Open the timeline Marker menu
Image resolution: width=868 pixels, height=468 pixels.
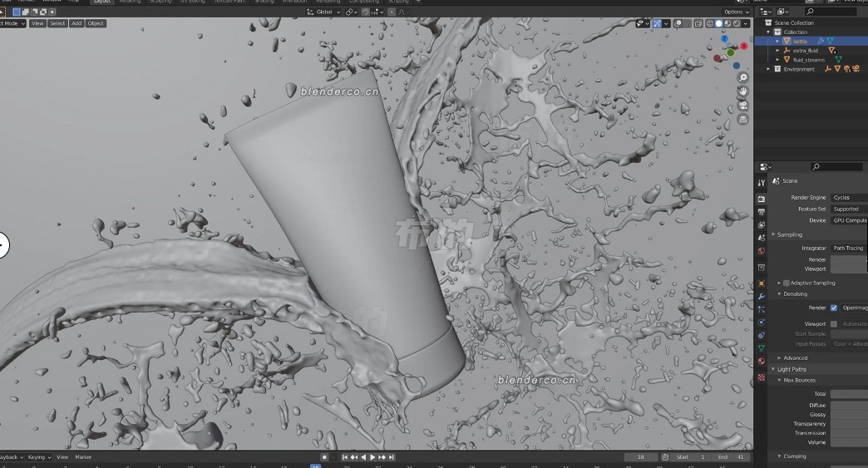pyautogui.click(x=83, y=457)
